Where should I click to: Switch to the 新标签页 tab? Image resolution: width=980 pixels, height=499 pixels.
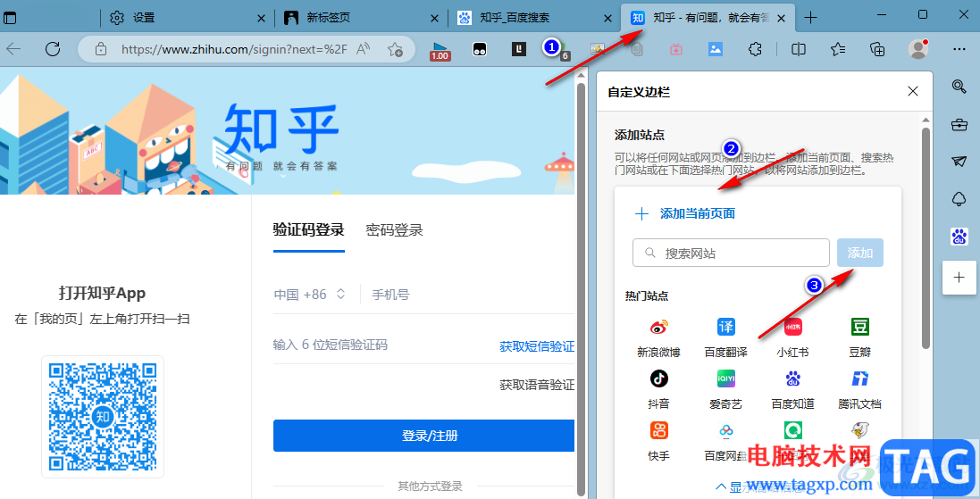pyautogui.click(x=361, y=18)
